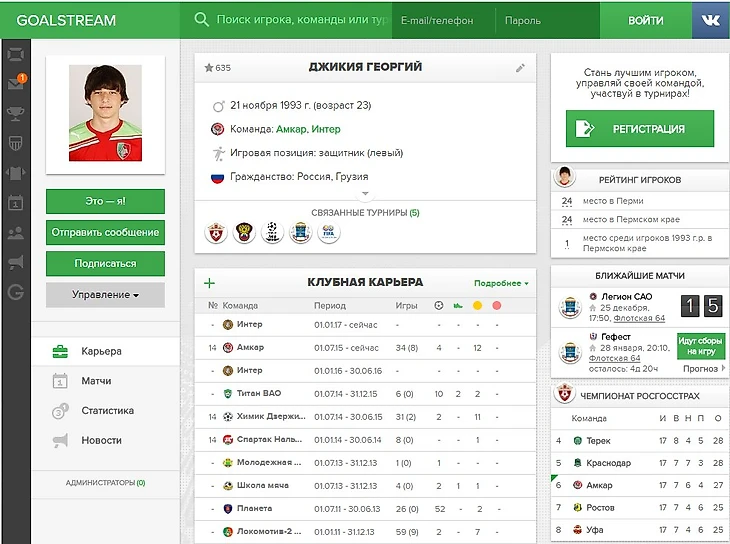Viewport: 730px width, 544px height.
Task: Click the pencil edit profile icon
Action: 520,68
